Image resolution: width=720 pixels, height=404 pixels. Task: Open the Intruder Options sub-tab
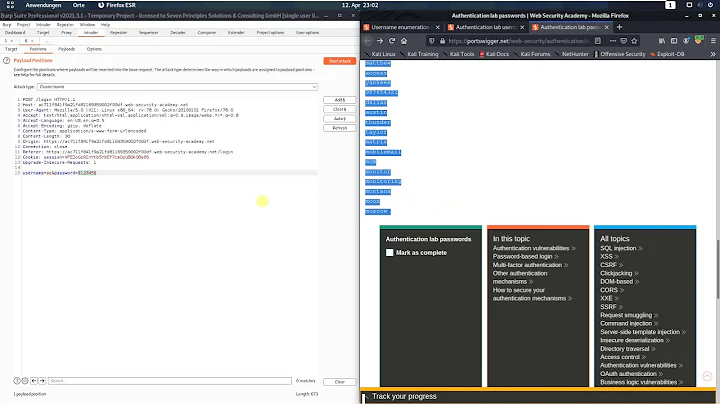pos(94,49)
